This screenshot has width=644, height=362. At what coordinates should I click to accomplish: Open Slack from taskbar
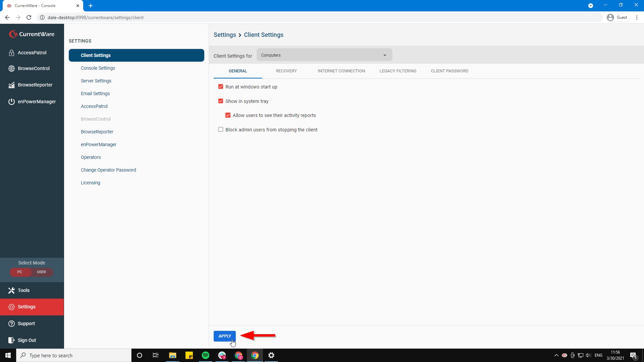[x=222, y=355]
